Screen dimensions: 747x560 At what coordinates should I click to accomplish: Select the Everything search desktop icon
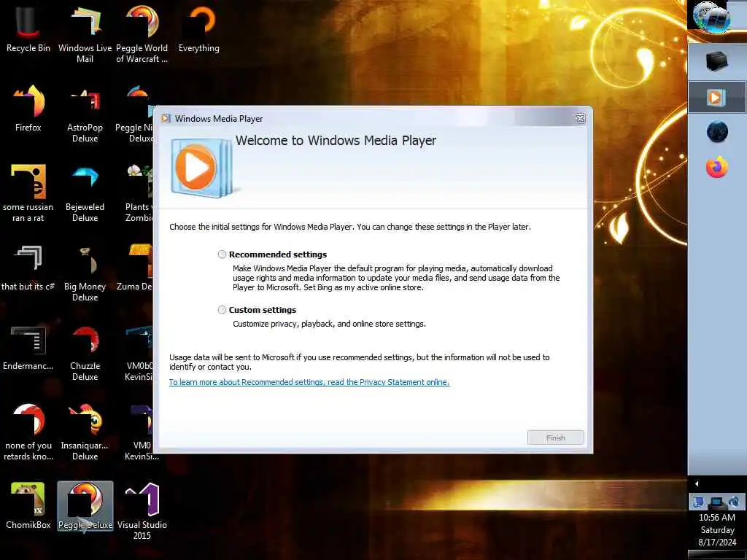click(x=199, y=29)
